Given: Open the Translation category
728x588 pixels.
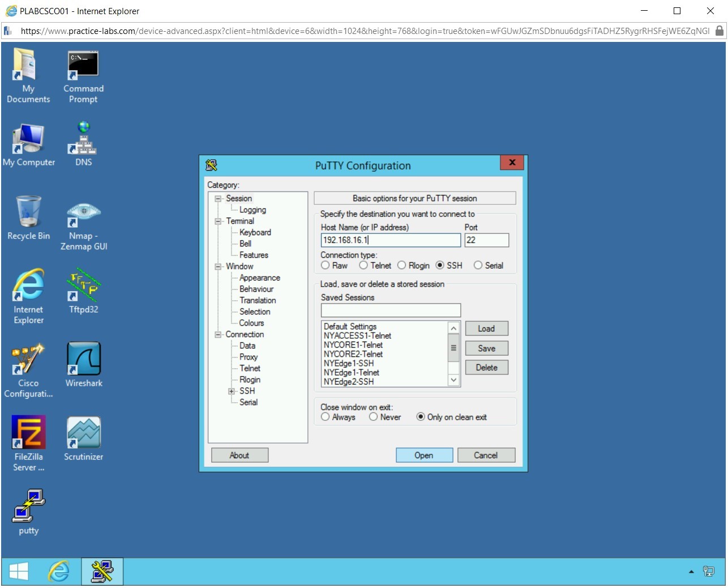Looking at the screenshot, I should 258,300.
